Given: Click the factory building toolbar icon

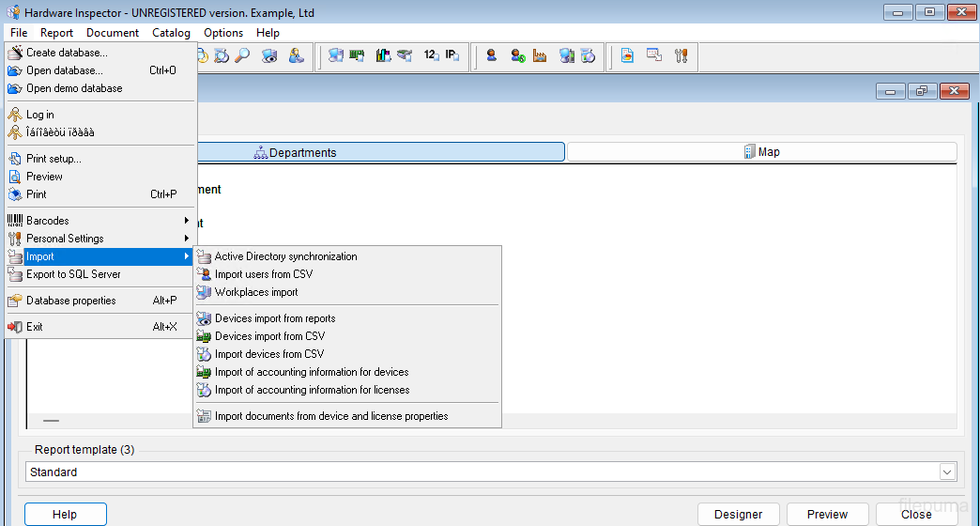Looking at the screenshot, I should pyautogui.click(x=540, y=55).
